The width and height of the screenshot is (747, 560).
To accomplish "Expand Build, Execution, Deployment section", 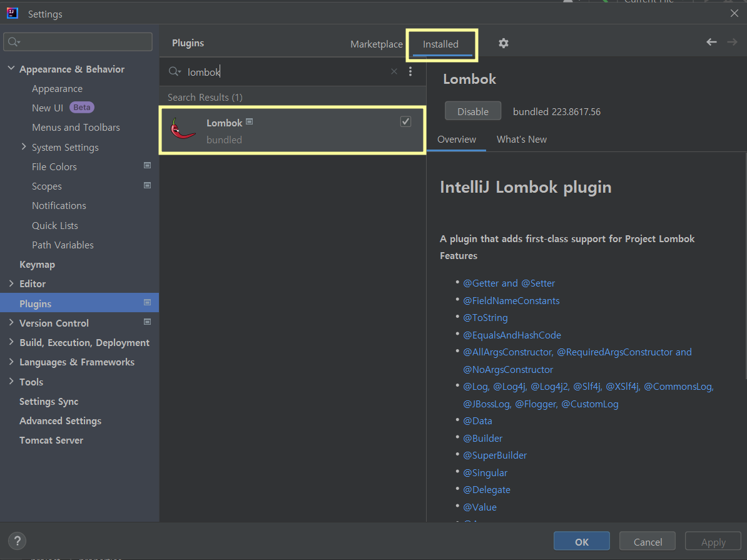I will (x=11, y=342).
